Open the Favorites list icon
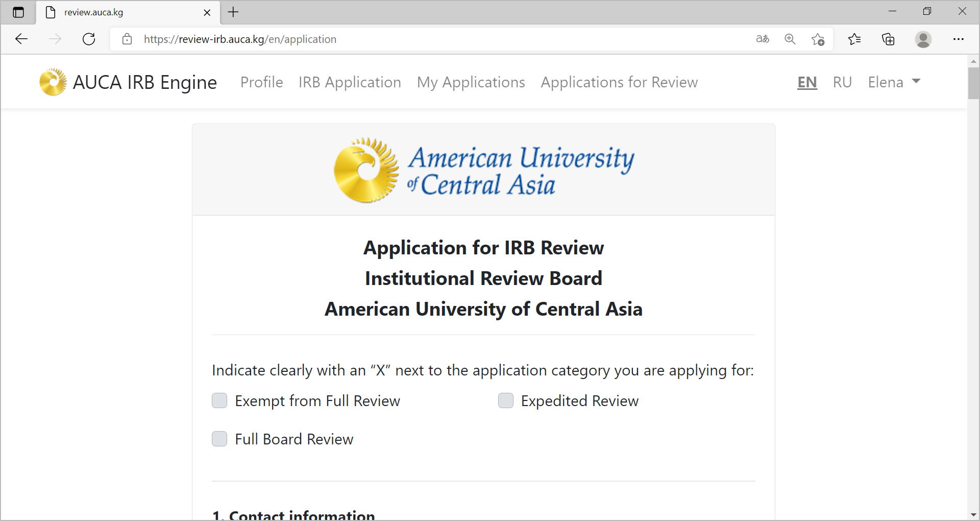980x521 pixels. (x=854, y=39)
